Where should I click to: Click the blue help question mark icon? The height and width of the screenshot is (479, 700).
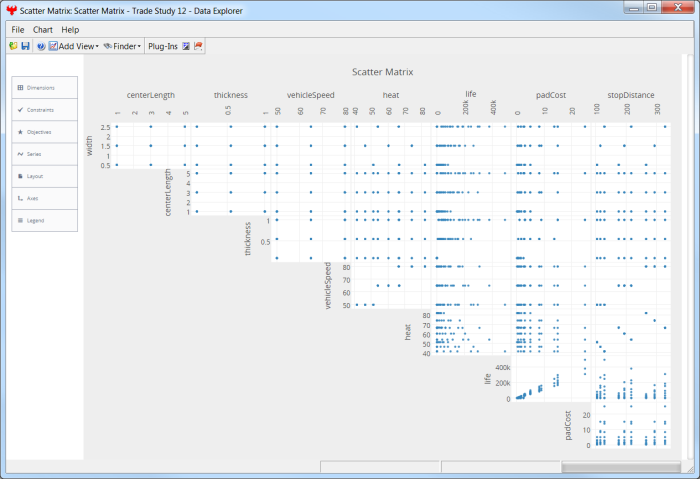[41, 46]
